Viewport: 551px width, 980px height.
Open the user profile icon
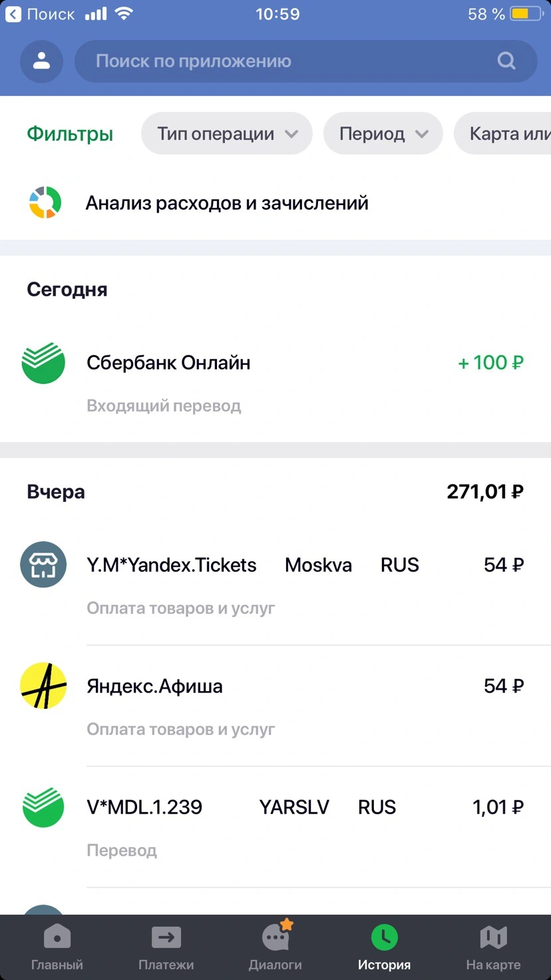pyautogui.click(x=42, y=61)
